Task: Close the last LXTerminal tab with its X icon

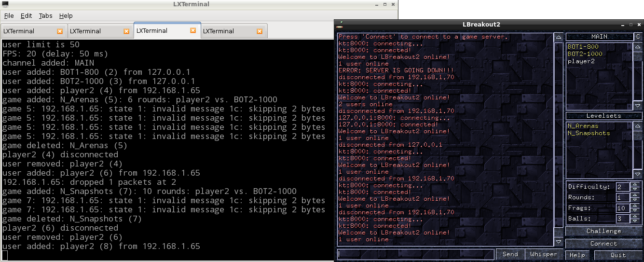Action: [x=260, y=31]
